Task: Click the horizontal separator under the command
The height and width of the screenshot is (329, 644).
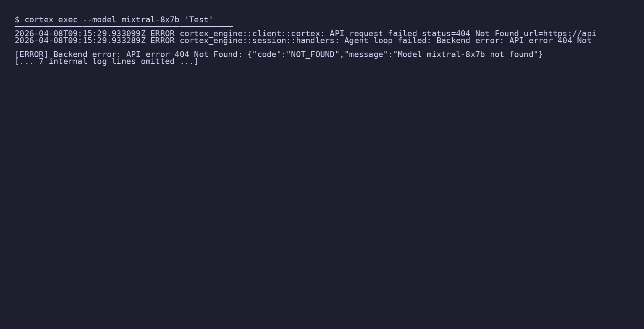Action: (124, 26)
